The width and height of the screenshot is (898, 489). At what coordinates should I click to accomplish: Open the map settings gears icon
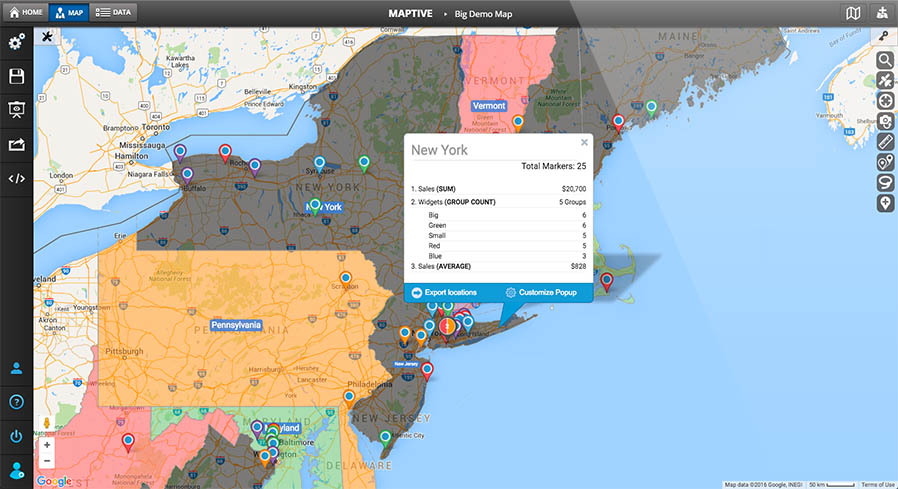tap(16, 42)
